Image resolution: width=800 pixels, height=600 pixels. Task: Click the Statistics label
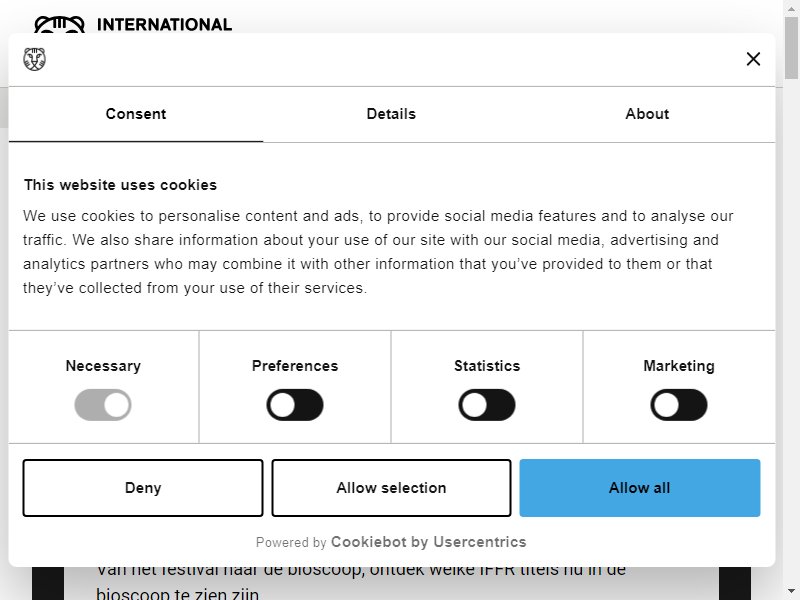[487, 366]
